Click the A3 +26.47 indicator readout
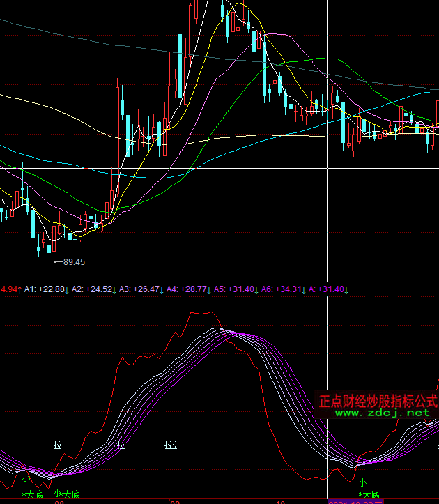The width and height of the screenshot is (439, 504). pos(141,289)
